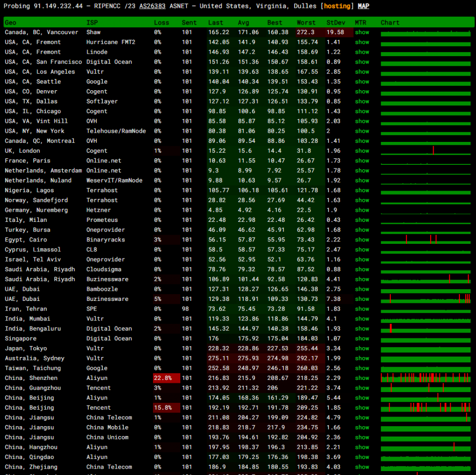Show MTR for Singapore row
Viewport: 476px width, 475px height.
[x=362, y=338]
